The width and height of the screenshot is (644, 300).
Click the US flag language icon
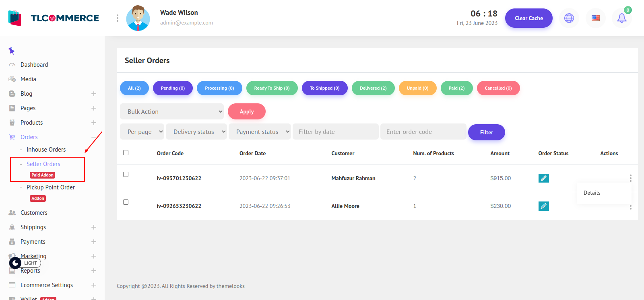[x=595, y=18]
